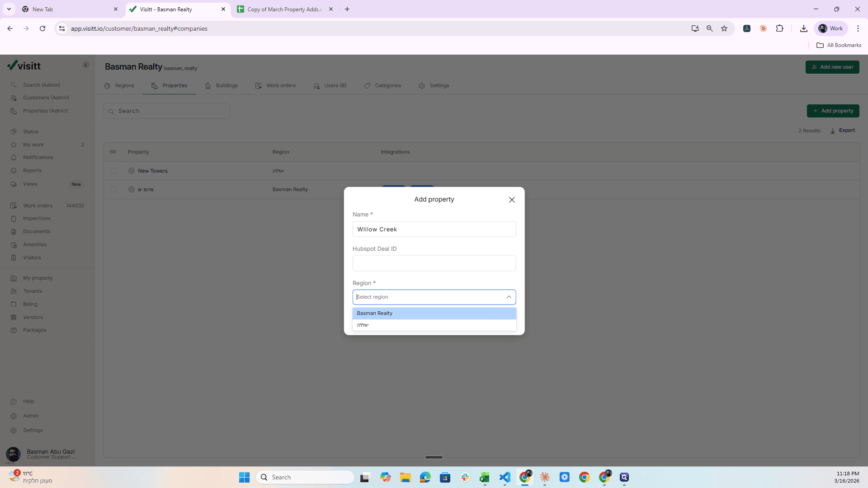Open the Categories tab

tap(383, 85)
